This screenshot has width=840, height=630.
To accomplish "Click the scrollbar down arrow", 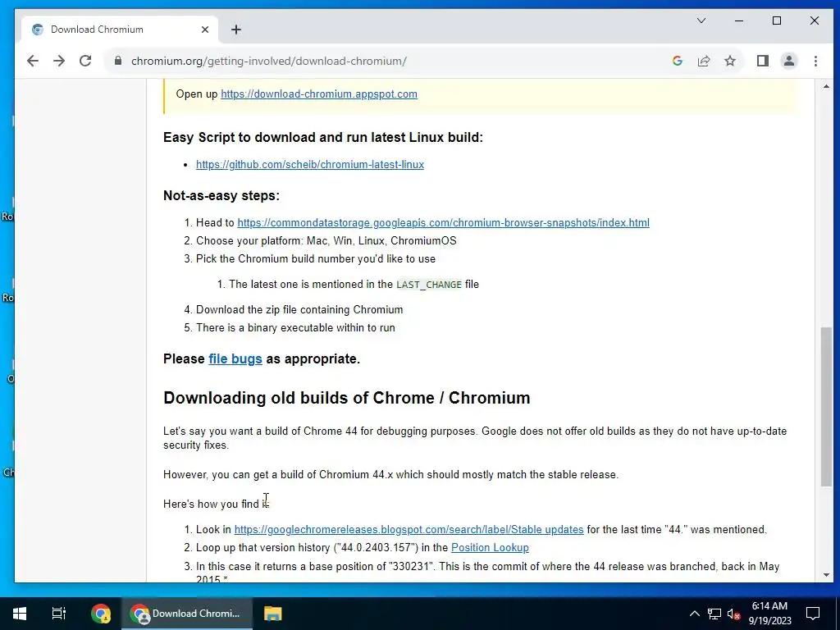I will click(826, 575).
